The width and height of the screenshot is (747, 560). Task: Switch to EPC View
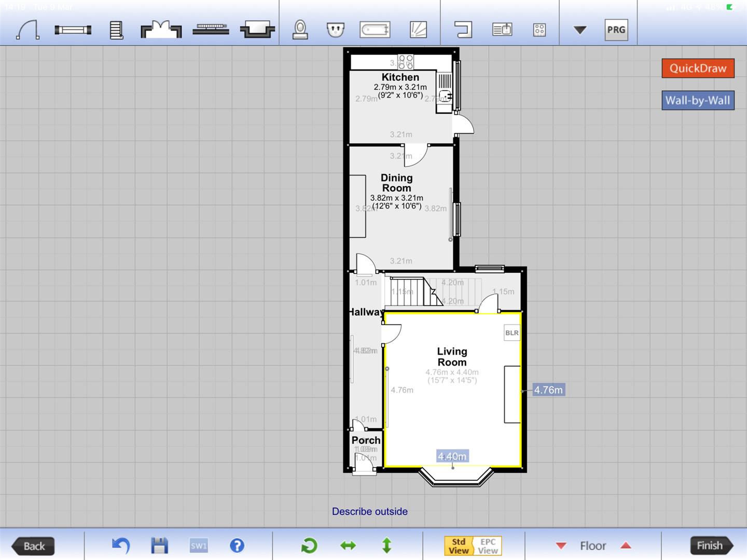(488, 546)
